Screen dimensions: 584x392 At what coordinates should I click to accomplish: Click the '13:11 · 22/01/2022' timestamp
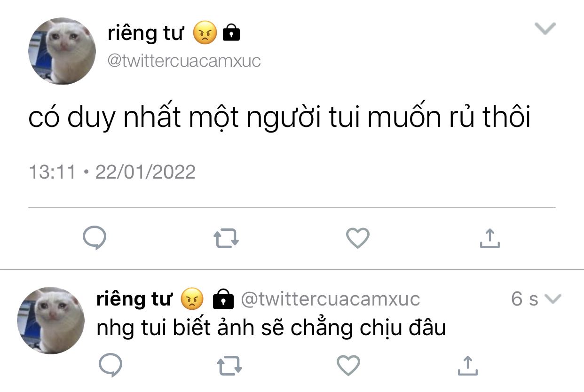[112, 172]
